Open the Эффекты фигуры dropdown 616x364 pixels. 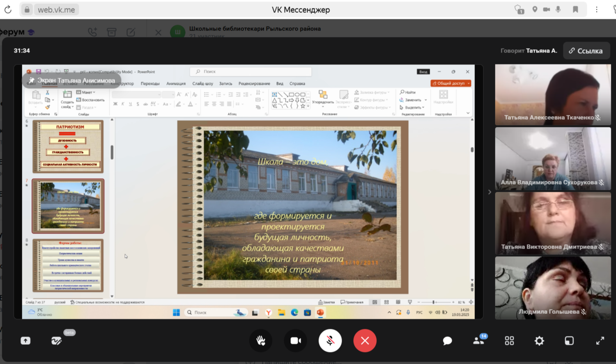coord(372,107)
